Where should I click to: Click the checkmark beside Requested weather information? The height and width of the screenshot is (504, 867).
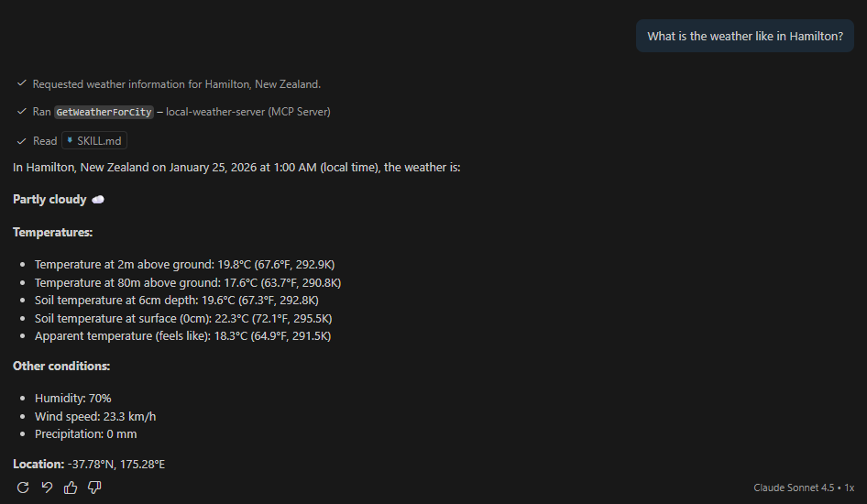tap(21, 83)
